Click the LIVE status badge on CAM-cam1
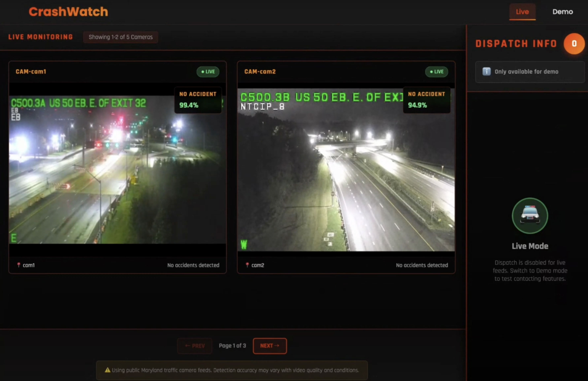This screenshot has width=588, height=381. click(208, 72)
